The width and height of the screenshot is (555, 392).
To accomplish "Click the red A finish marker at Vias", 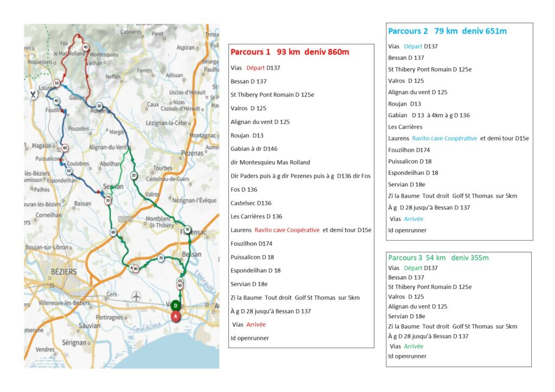I will coord(176,316).
